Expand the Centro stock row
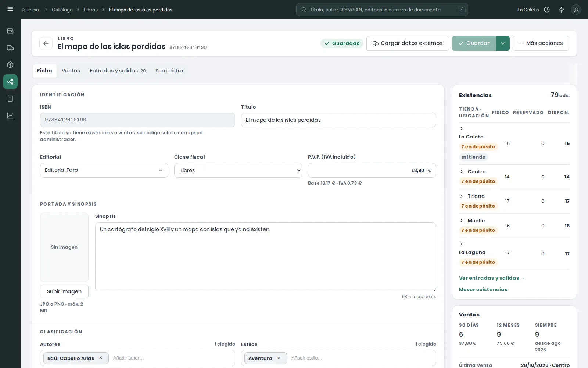This screenshot has height=368, width=588. click(x=462, y=171)
